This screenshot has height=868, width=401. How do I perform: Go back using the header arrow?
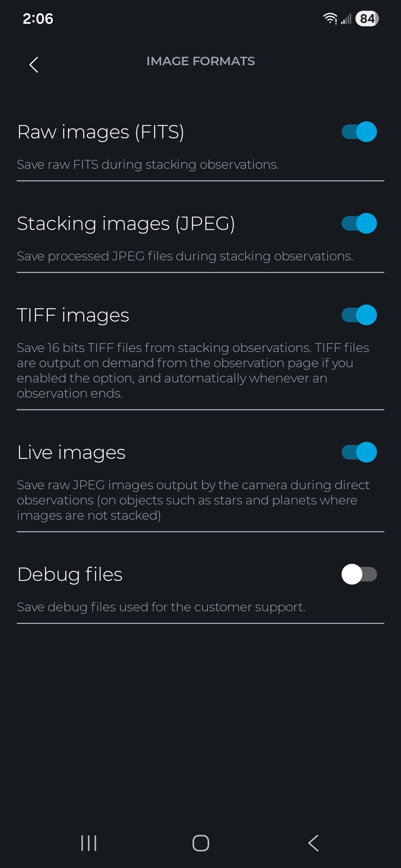click(34, 65)
